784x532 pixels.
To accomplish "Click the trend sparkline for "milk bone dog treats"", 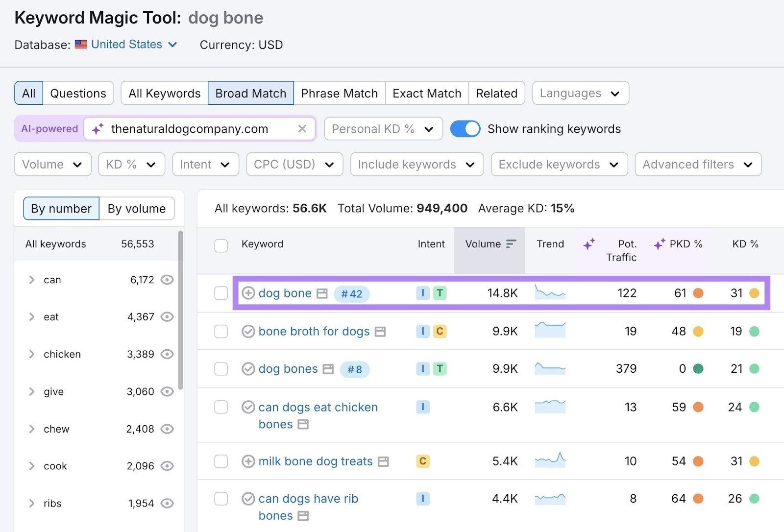I will coord(550,461).
